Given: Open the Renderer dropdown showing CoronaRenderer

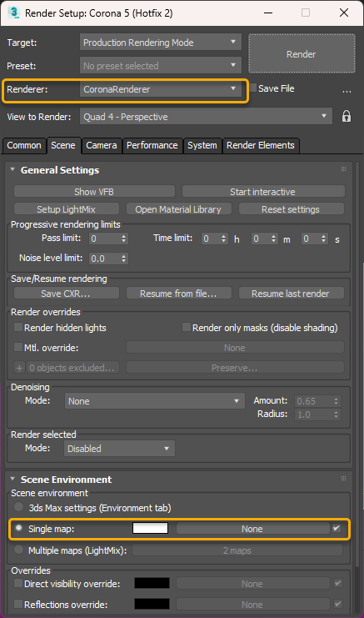Looking at the screenshot, I should point(161,89).
